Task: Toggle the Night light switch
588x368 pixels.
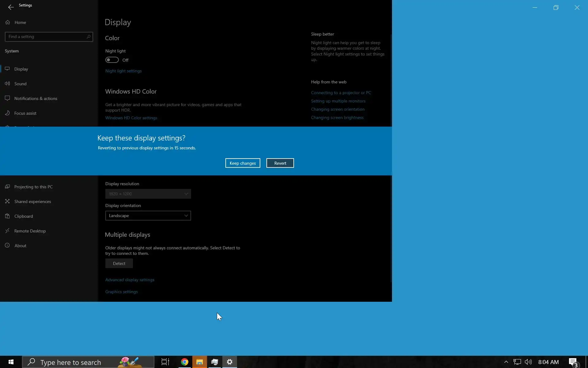Action: coord(112,60)
